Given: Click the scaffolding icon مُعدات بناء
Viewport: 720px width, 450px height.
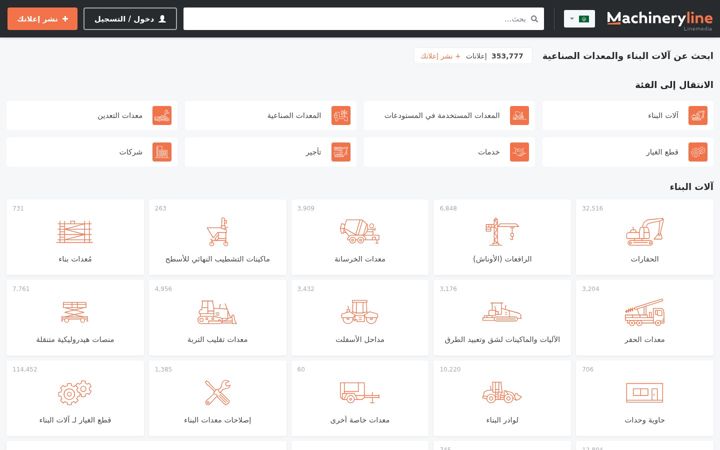Looking at the screenshot, I should [75, 231].
